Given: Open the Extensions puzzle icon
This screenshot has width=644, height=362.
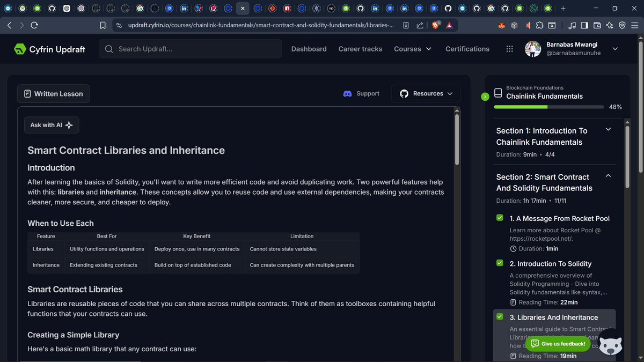Looking at the screenshot, I should [x=539, y=25].
